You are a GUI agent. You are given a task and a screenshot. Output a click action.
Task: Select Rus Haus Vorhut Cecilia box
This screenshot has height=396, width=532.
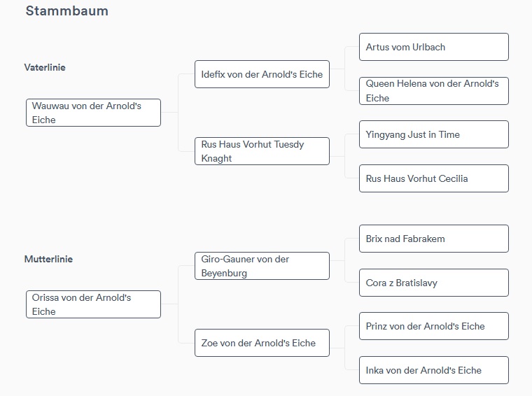pos(434,178)
